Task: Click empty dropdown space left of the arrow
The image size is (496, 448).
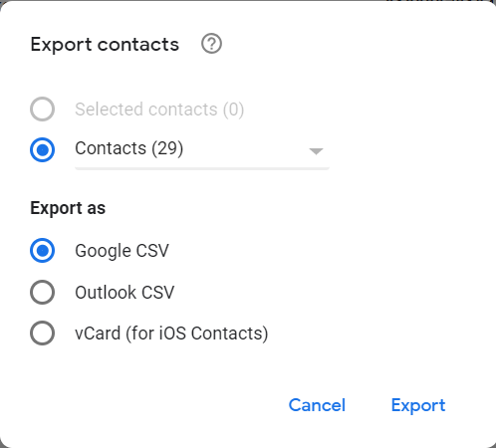Action: click(x=246, y=150)
